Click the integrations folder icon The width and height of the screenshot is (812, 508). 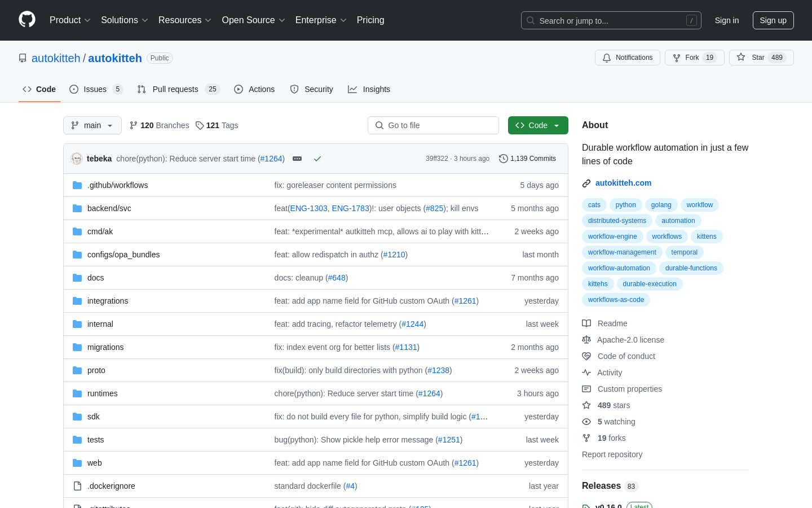(x=77, y=301)
